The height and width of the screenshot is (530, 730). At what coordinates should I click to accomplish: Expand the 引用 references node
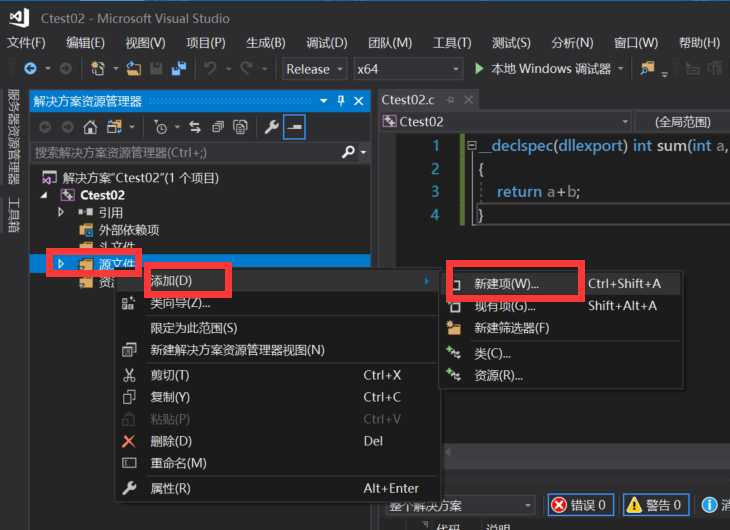[x=61, y=212]
